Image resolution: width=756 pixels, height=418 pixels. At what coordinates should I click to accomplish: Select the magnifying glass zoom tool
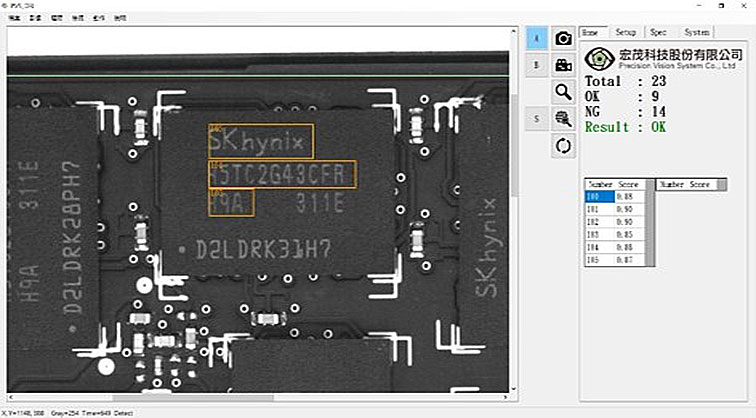[x=564, y=92]
